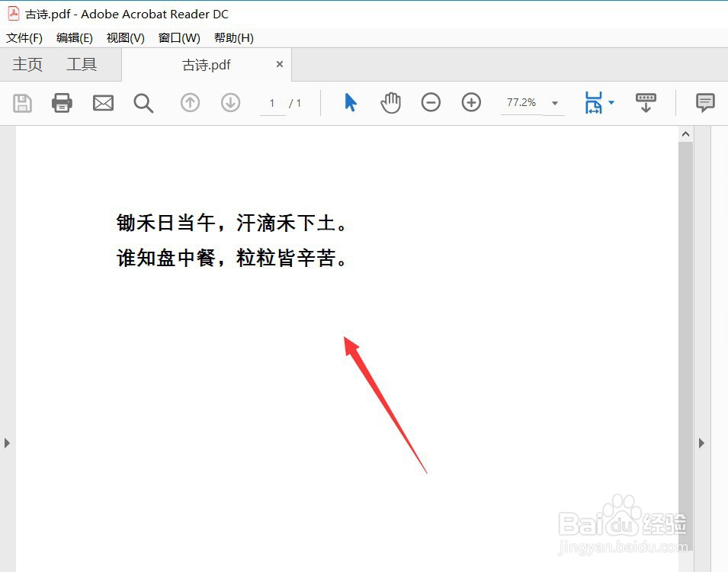Viewport: 728px width, 572px height.
Task: Click the page number input field
Action: 272,103
